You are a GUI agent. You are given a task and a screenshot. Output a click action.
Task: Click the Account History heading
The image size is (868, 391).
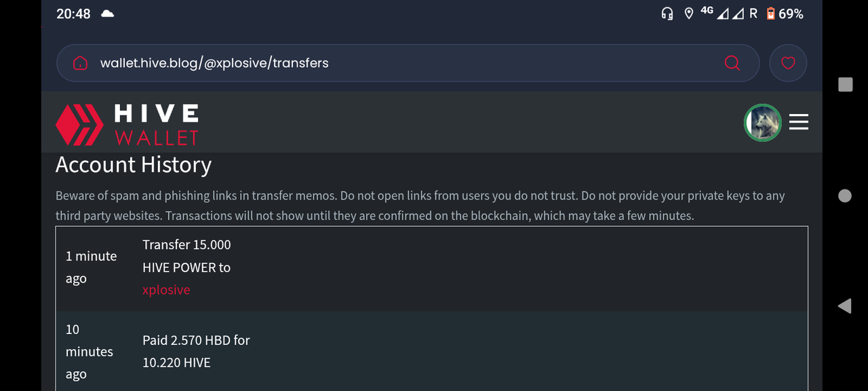click(x=134, y=165)
